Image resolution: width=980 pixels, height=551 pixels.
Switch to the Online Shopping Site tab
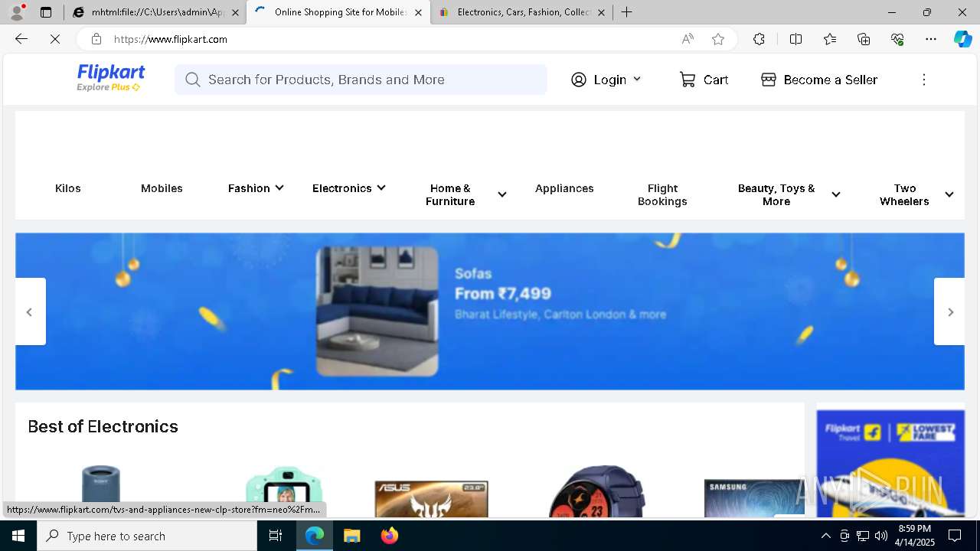click(x=338, y=12)
